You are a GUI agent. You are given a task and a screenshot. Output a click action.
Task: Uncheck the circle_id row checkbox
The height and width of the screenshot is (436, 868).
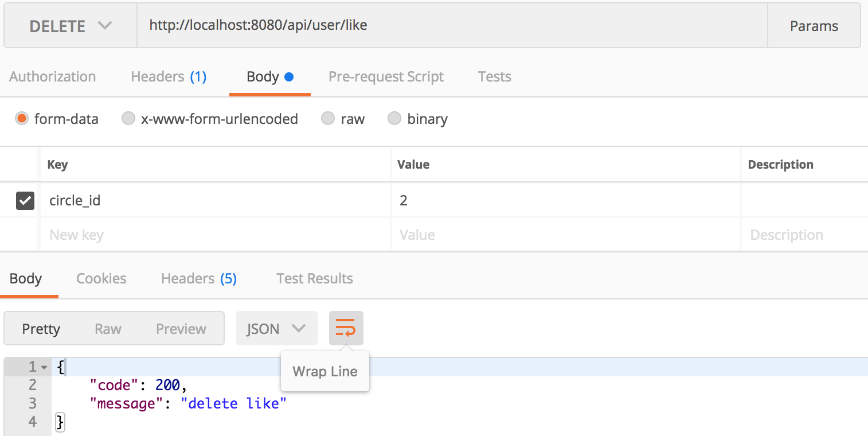(25, 200)
